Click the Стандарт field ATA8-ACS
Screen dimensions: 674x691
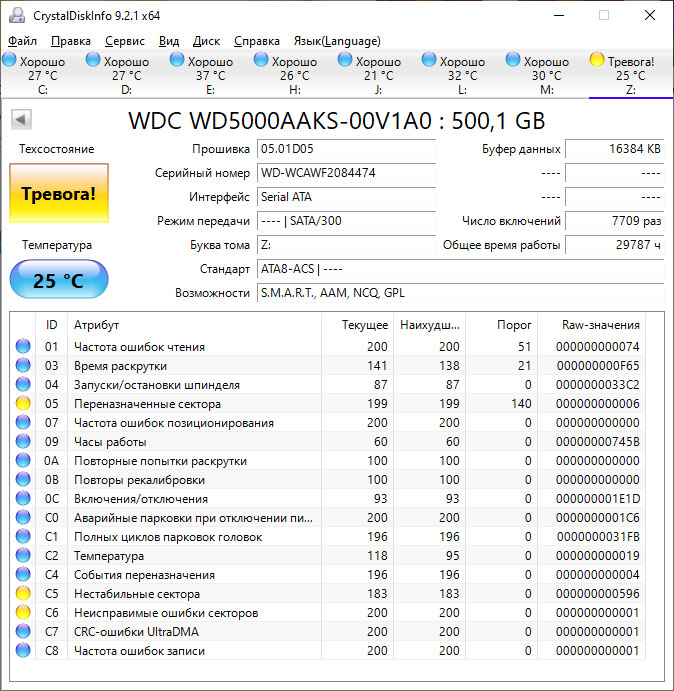point(461,269)
